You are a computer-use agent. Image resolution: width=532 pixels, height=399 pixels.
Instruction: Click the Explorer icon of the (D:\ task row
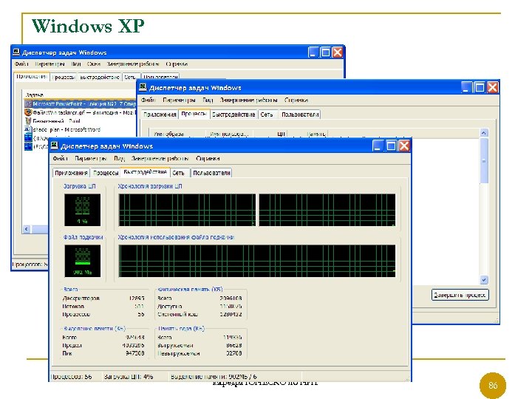pos(29,137)
